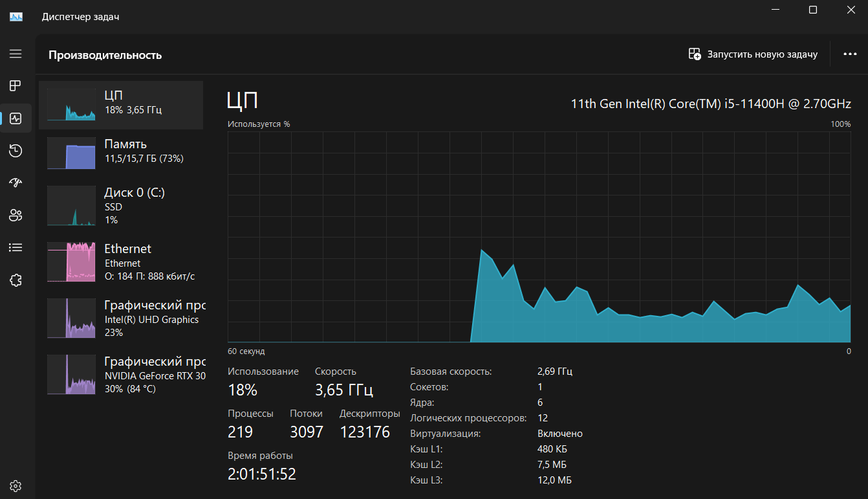This screenshot has height=499, width=868.
Task: Click the 'Производительность' page heading
Action: point(105,55)
